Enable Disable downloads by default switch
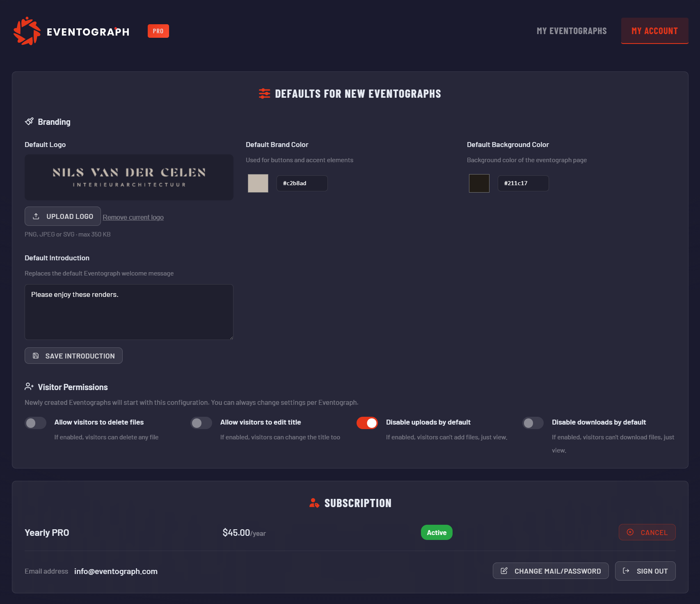Viewport: 700px width, 604px height. tap(533, 423)
